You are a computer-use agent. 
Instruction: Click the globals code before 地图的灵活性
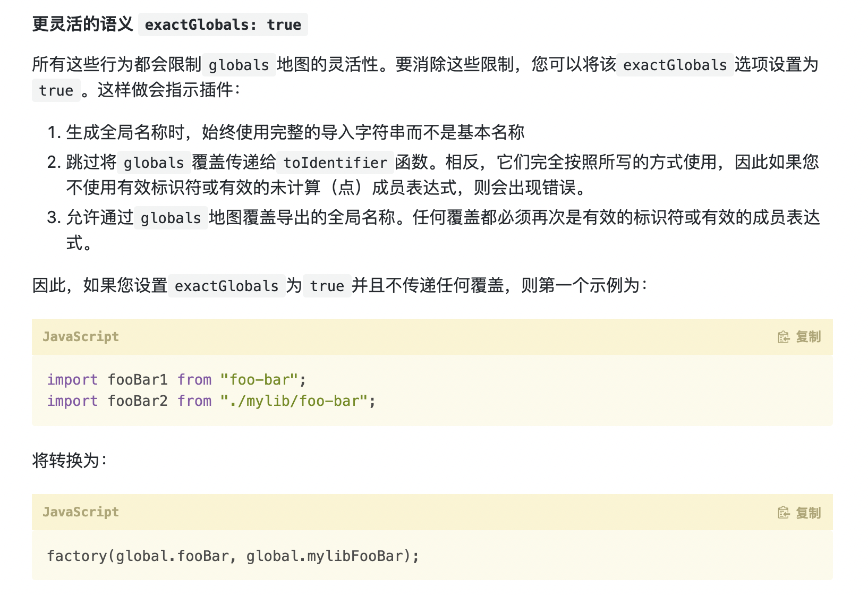[x=239, y=65]
